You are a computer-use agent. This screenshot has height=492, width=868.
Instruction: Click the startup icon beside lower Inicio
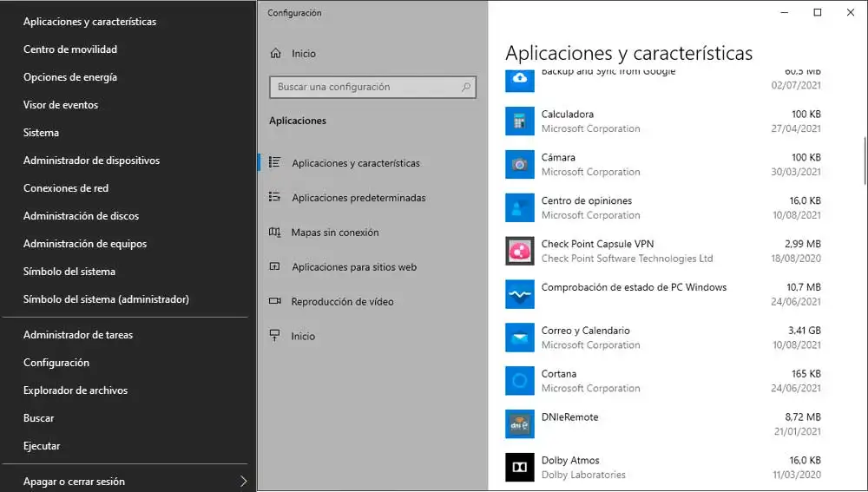[x=274, y=336]
